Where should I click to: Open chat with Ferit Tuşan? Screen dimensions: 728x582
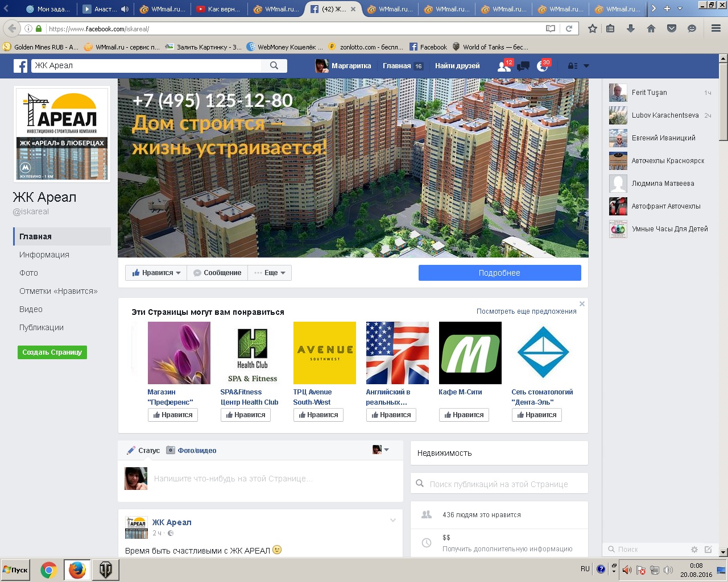pyautogui.click(x=660, y=93)
